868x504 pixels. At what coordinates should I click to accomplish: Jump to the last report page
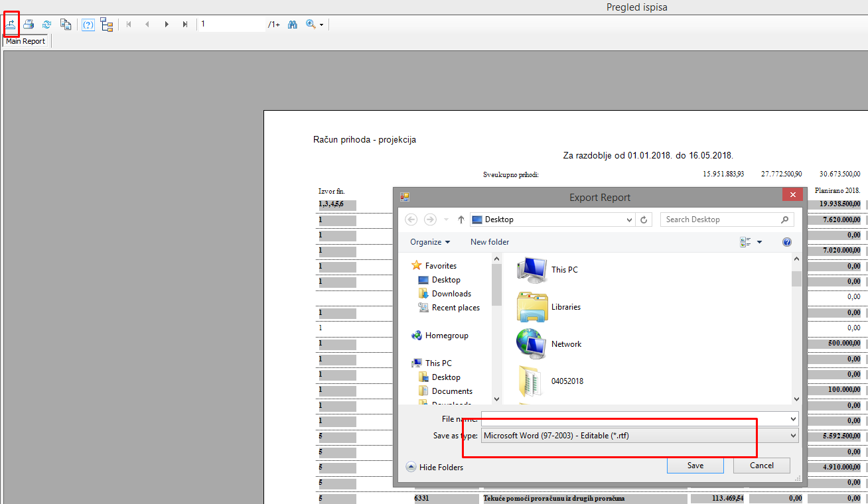click(185, 25)
